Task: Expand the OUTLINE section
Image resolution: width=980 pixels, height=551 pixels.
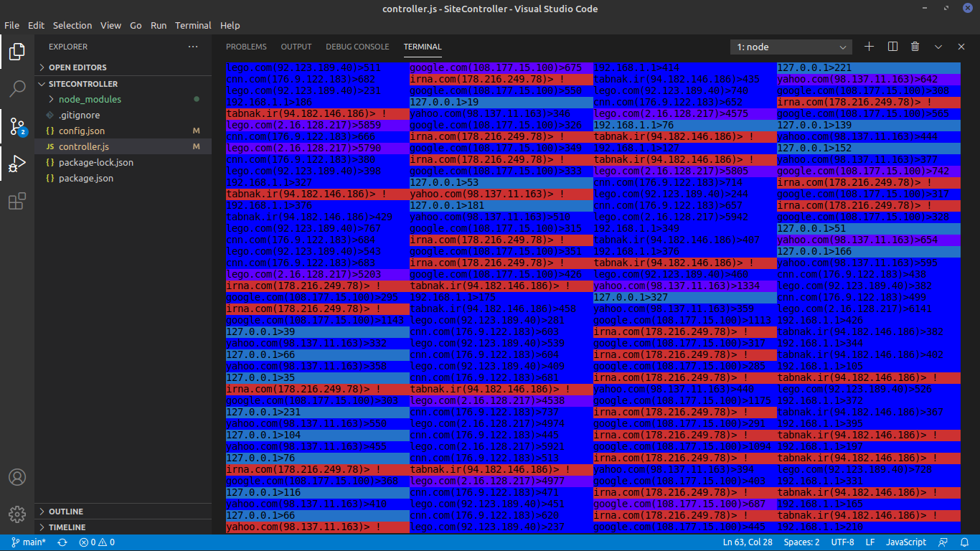Action: tap(123, 512)
